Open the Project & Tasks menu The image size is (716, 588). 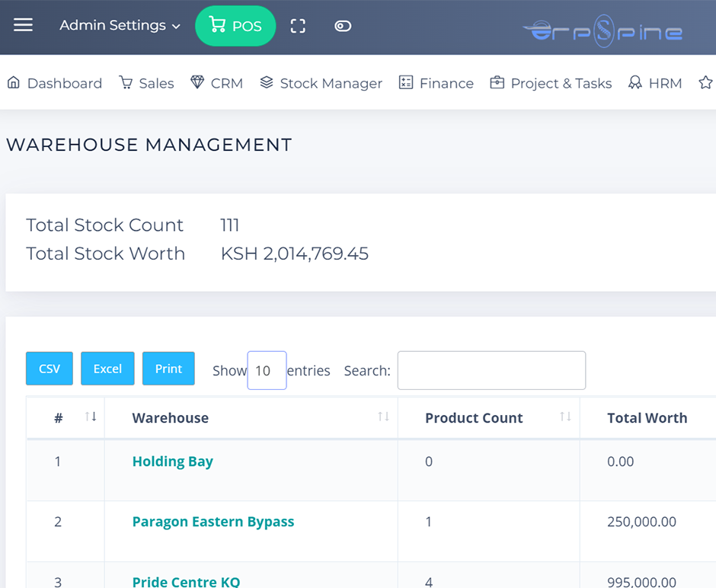(x=551, y=83)
